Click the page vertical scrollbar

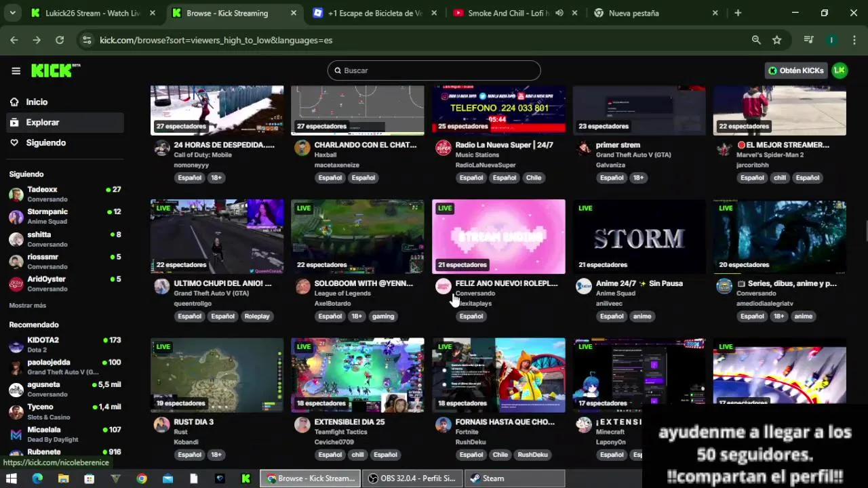point(865,230)
